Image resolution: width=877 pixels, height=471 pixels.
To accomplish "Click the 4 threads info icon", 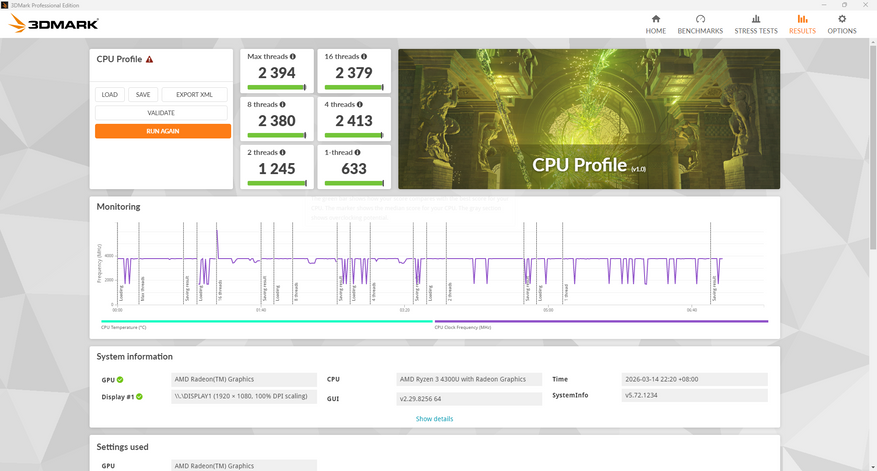I will pyautogui.click(x=360, y=105).
